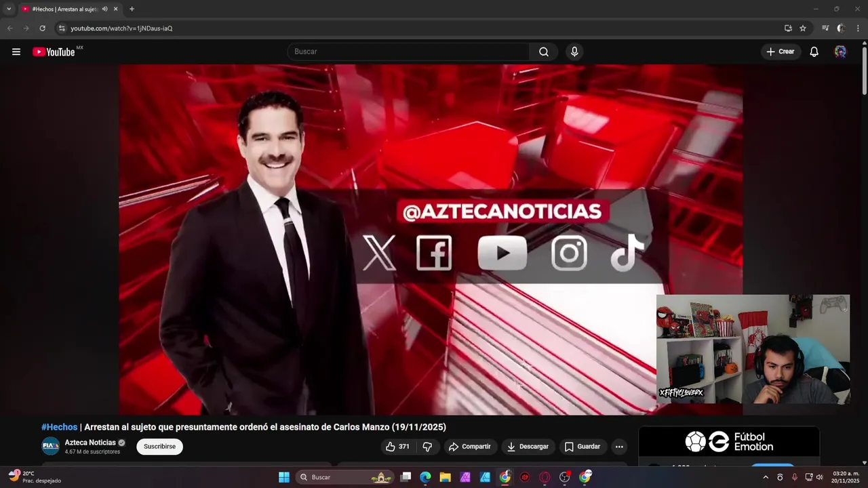Like the video with the thumbs-up button
Viewport: 868px width, 488px height.
[x=397, y=447]
